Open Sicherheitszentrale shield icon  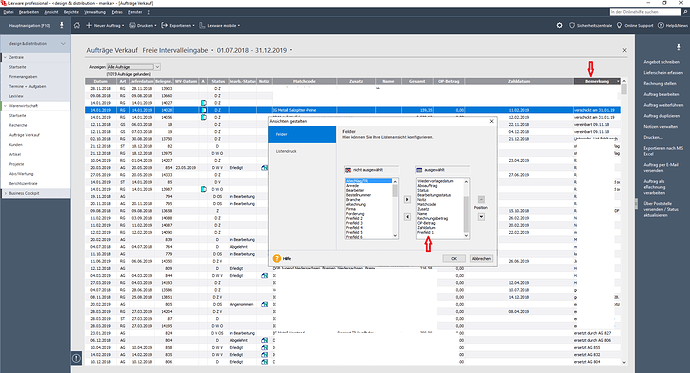point(572,26)
